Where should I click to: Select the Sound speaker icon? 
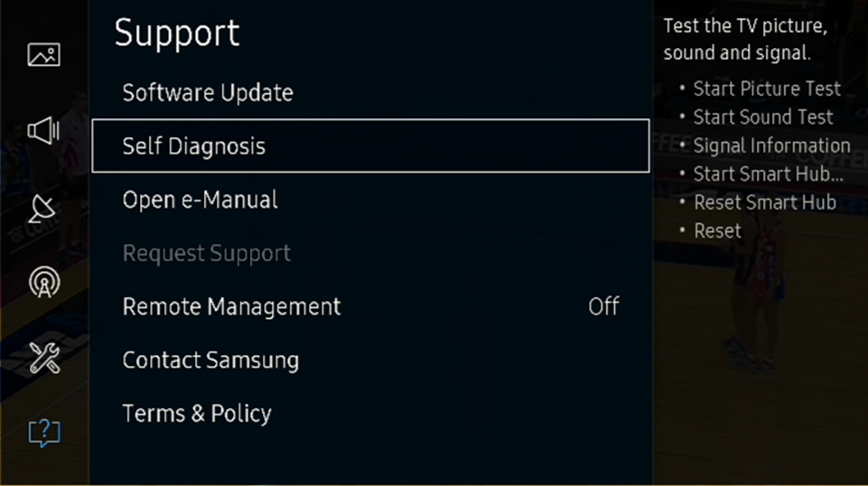point(43,131)
